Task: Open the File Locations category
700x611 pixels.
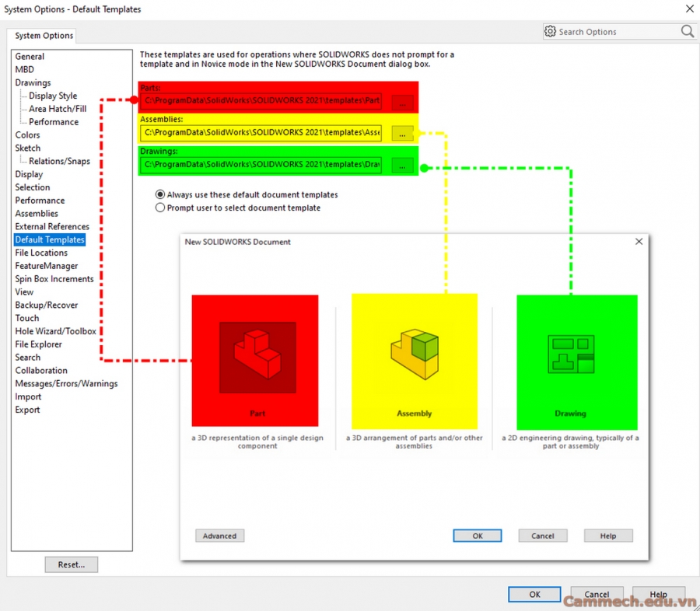Action: click(x=41, y=253)
